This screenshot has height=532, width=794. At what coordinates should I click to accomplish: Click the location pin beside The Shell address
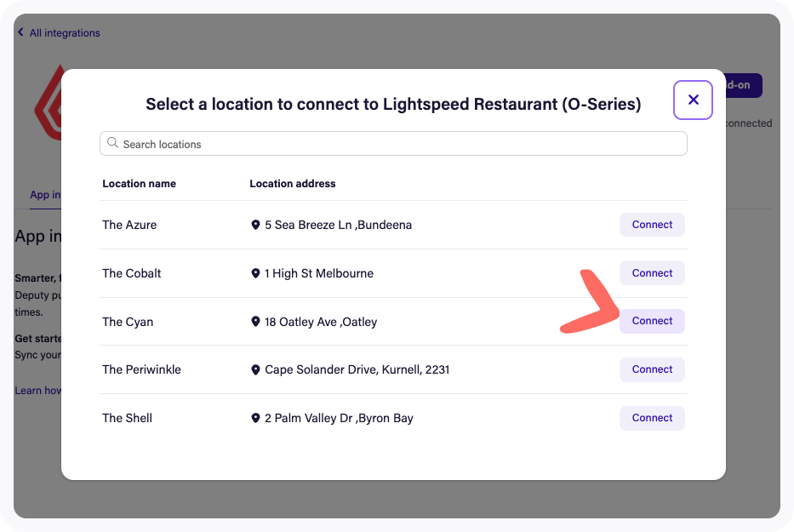click(x=255, y=418)
